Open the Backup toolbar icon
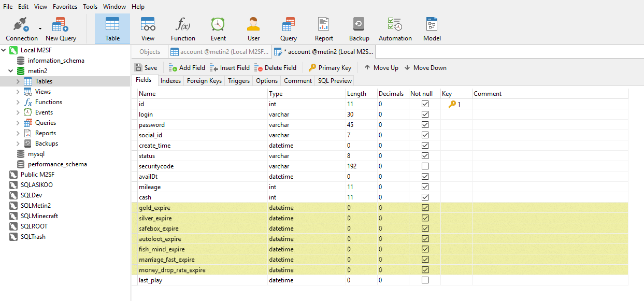Image resolution: width=644 pixels, height=301 pixels. [359, 29]
